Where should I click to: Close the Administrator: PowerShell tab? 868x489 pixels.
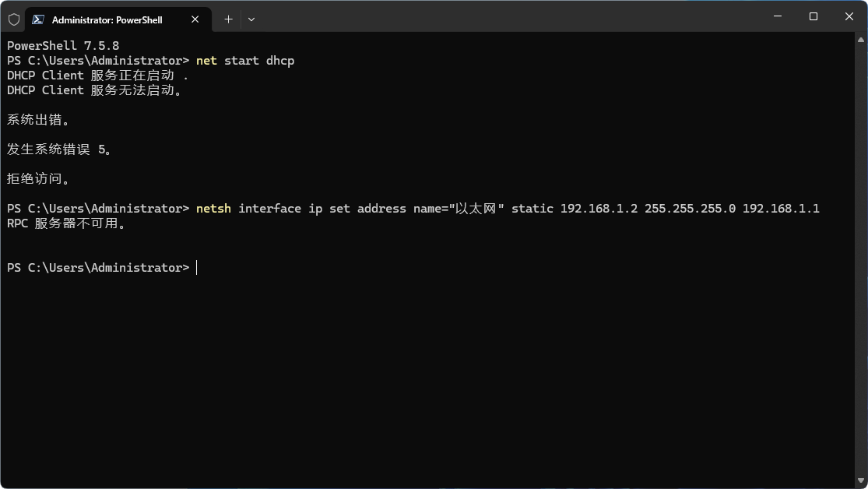click(195, 19)
